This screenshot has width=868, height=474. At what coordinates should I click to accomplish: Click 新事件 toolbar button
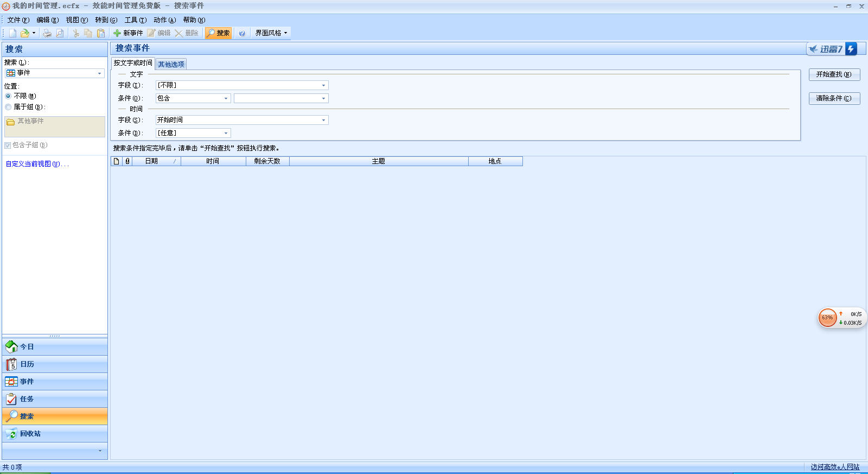[x=128, y=33]
